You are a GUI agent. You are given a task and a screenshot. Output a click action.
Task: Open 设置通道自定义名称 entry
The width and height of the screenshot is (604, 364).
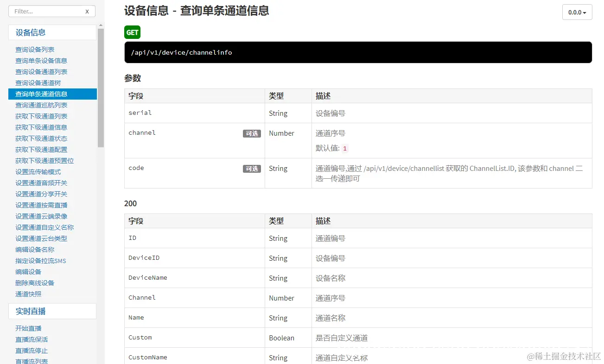point(45,227)
